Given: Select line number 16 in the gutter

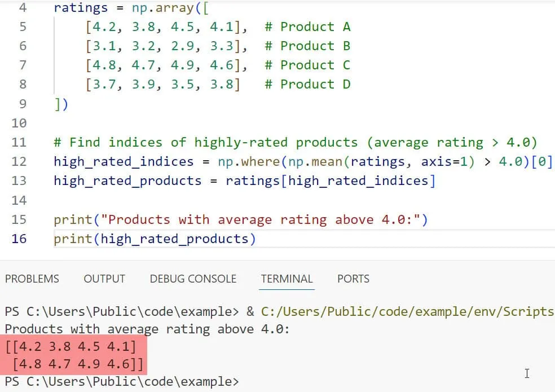Looking at the screenshot, I should [x=19, y=239].
